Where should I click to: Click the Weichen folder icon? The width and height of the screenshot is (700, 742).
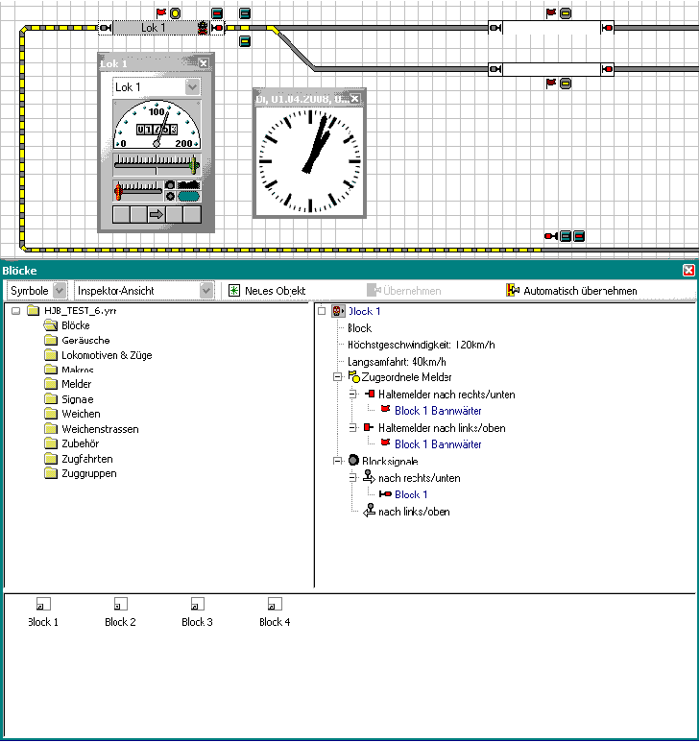pyautogui.click(x=51, y=414)
